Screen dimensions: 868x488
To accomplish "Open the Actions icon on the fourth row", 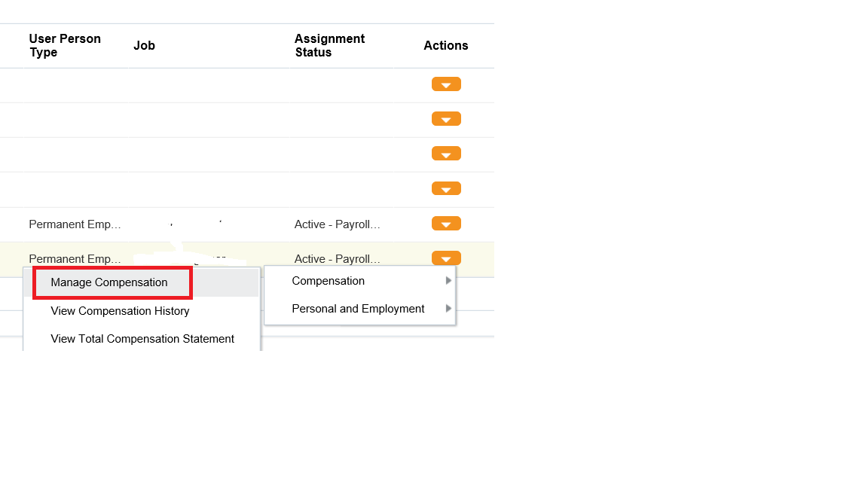I will 446,188.
